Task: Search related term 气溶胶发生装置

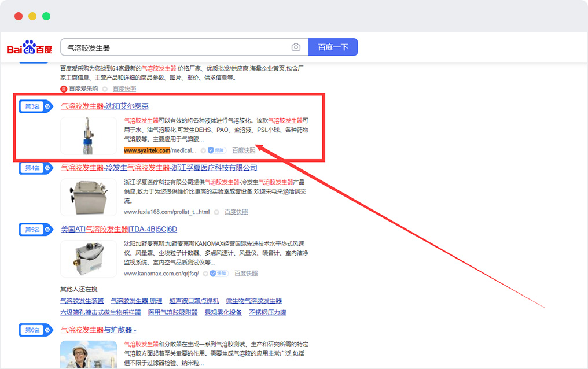Action: pos(82,301)
